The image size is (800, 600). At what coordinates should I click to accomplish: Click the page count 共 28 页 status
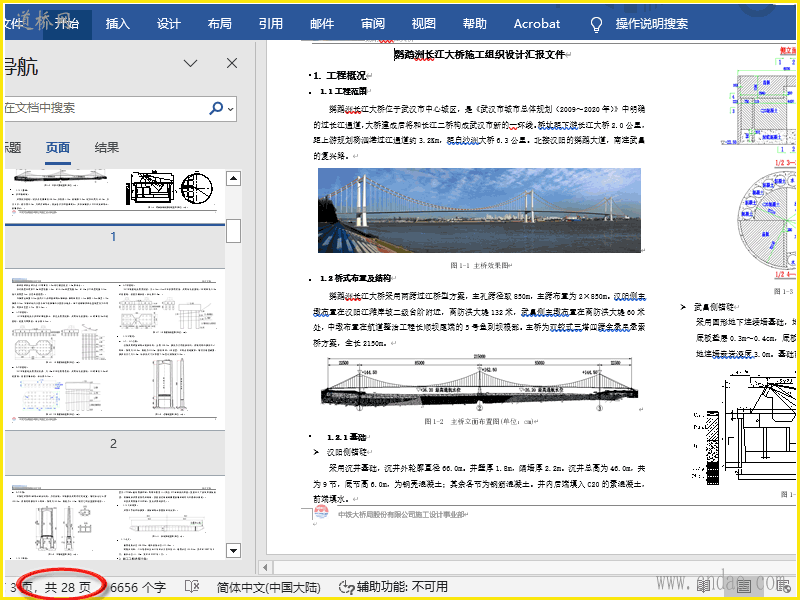tap(67, 587)
